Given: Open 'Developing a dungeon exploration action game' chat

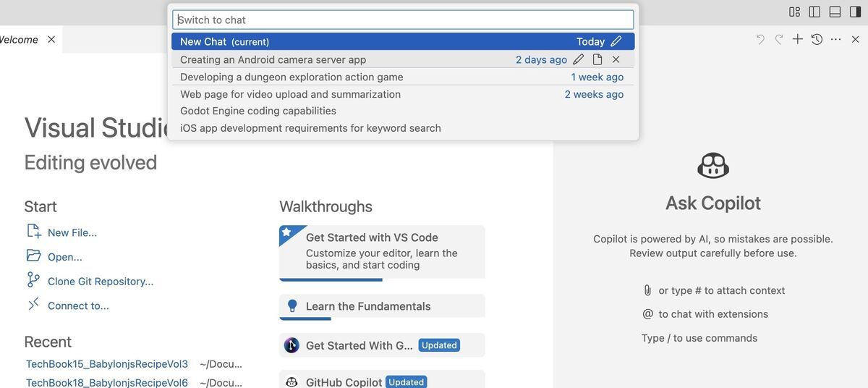Looking at the screenshot, I should [403, 77].
